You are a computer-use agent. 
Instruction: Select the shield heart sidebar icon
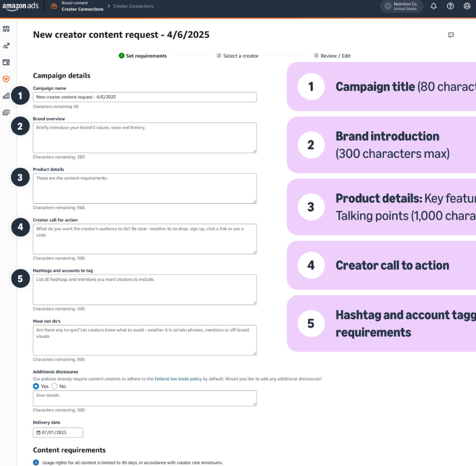coord(6,79)
